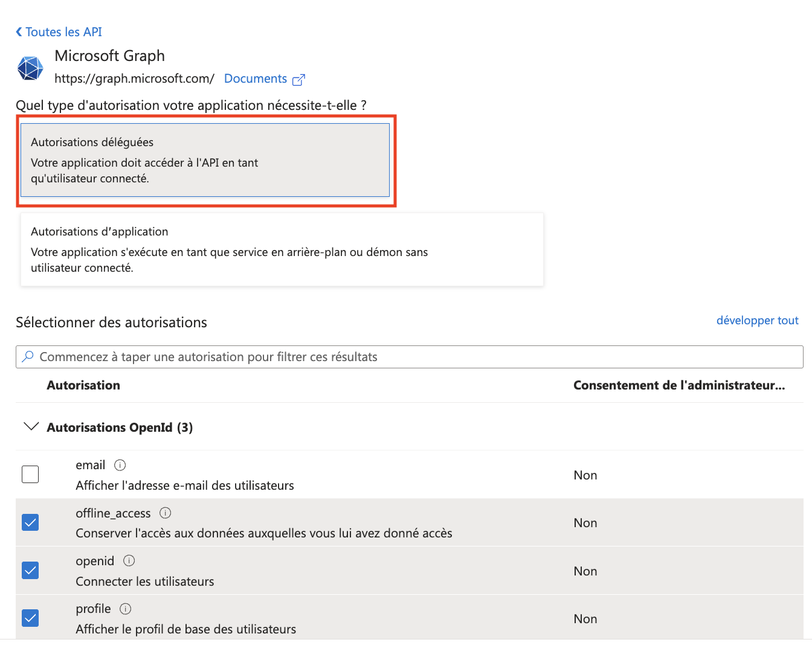Uncheck the offline_access permission
Image resolution: width=812 pixels, height=657 pixels.
(x=30, y=522)
